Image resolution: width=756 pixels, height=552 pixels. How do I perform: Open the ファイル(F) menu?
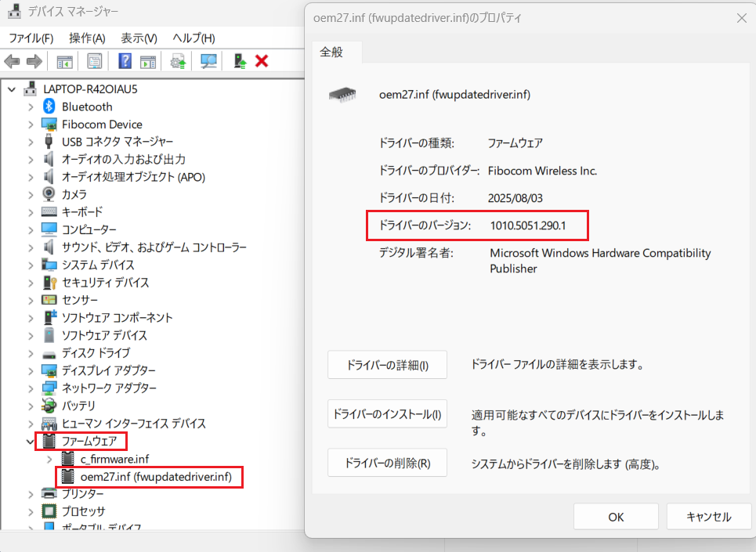pyautogui.click(x=31, y=38)
